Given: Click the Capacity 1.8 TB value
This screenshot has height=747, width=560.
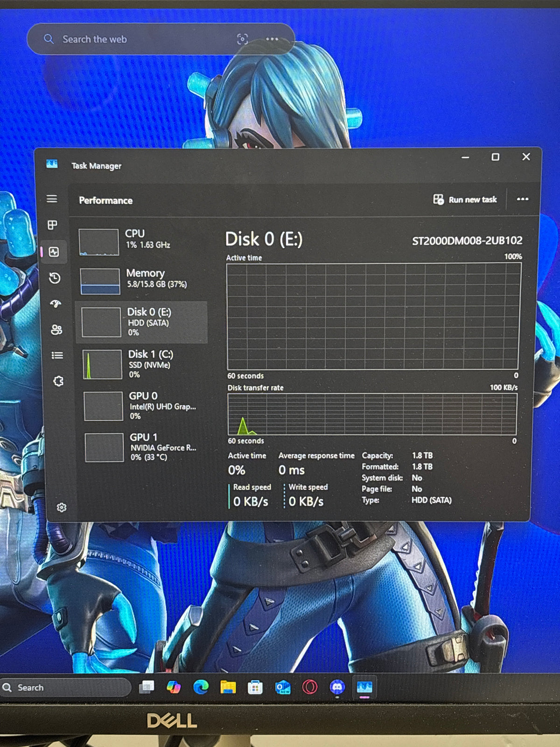Looking at the screenshot, I should click(x=422, y=455).
